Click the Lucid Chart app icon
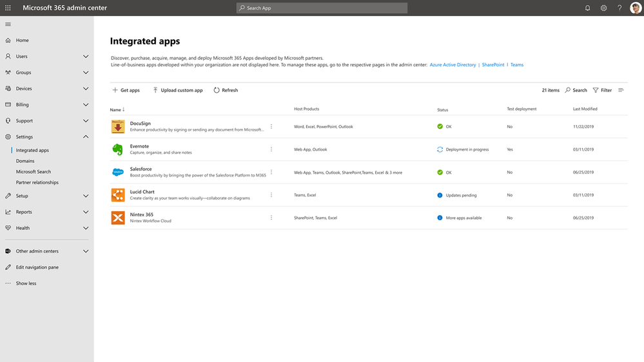644x362 pixels. tap(118, 195)
